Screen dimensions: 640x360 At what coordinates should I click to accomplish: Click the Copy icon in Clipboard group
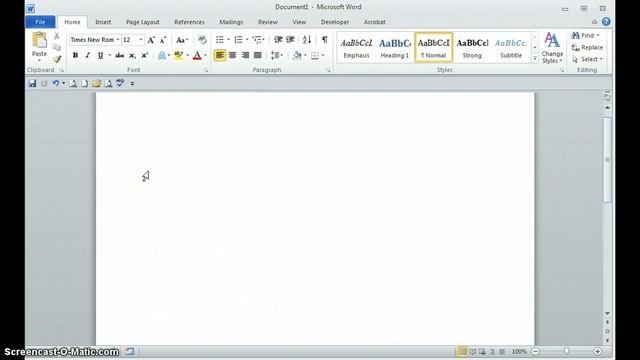point(57,47)
